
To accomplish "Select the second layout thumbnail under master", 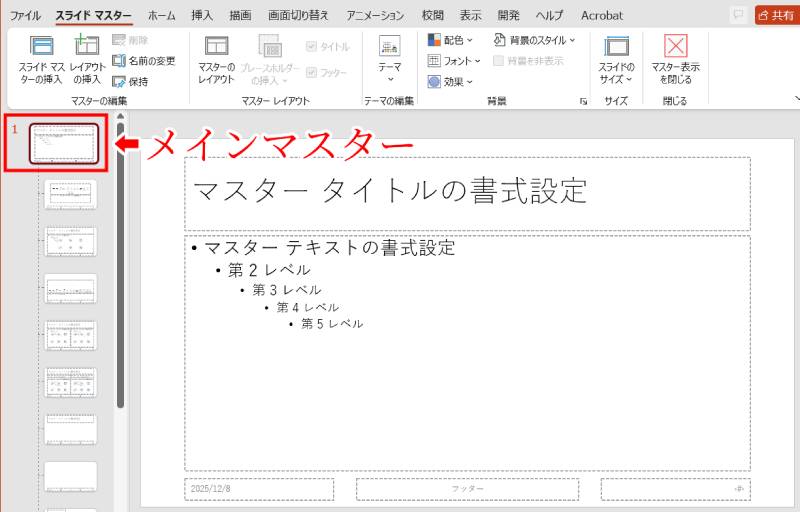I will (x=70, y=242).
